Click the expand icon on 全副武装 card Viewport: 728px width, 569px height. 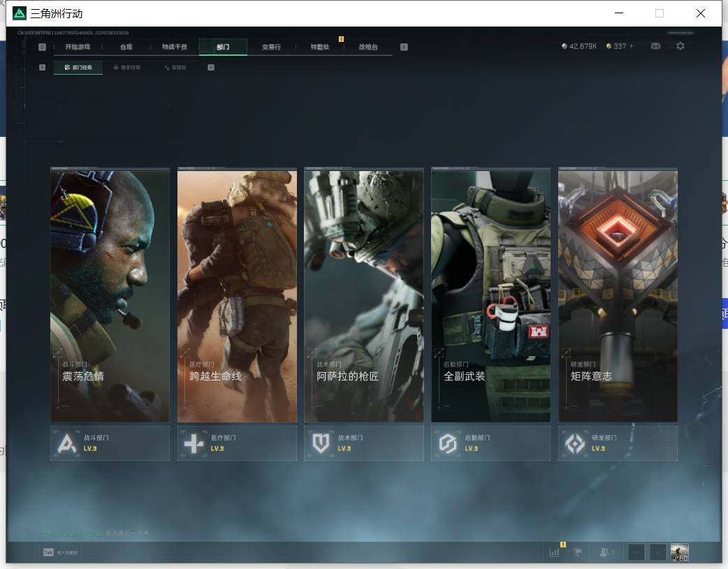[439, 353]
